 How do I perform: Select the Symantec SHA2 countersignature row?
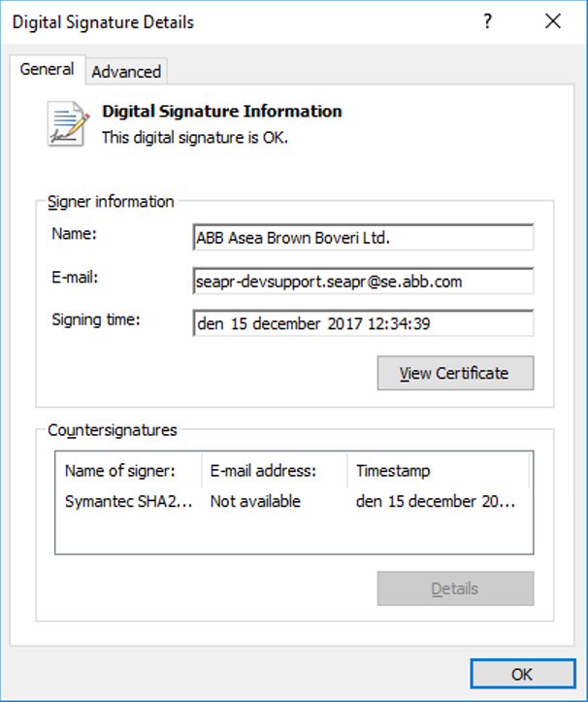[x=294, y=501]
